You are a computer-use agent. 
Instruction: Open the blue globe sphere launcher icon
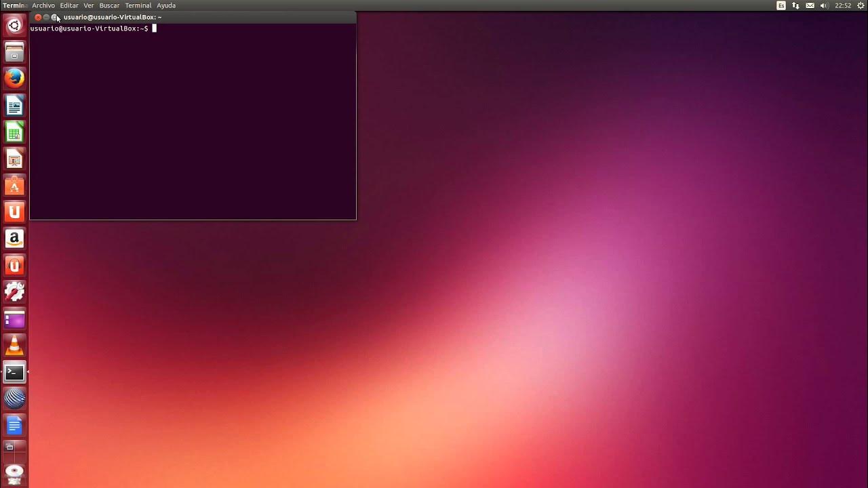[14, 399]
